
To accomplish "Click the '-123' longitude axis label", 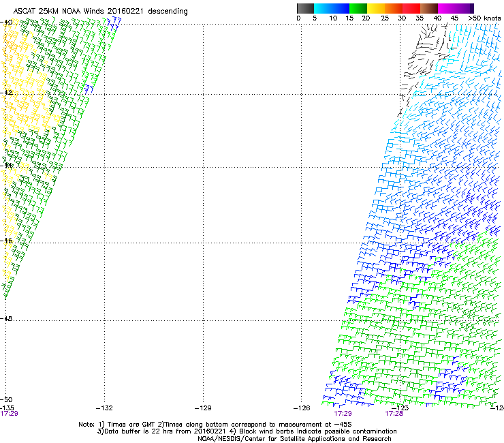I will pyautogui.click(x=400, y=408).
